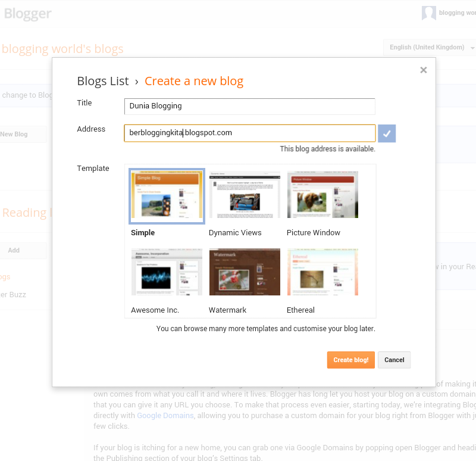Click the Cancel button
Viewport: 476px width, 461px height.
[x=394, y=360]
